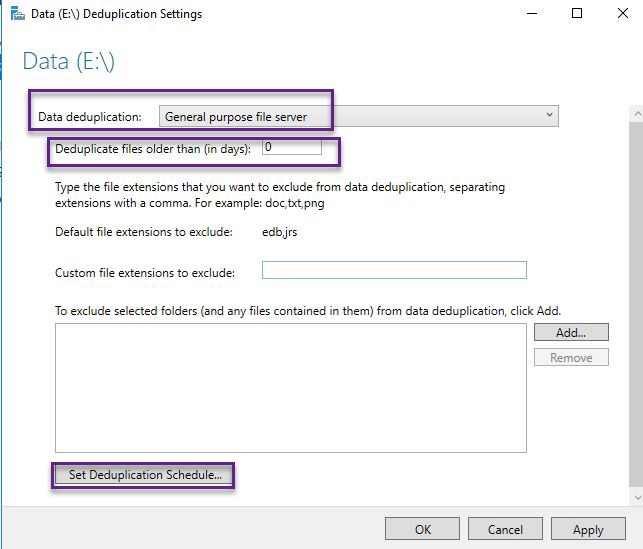Viewport: 643px width, 549px height.
Task: Click the default excluded extensions edb,jrs text
Action: [x=279, y=232]
